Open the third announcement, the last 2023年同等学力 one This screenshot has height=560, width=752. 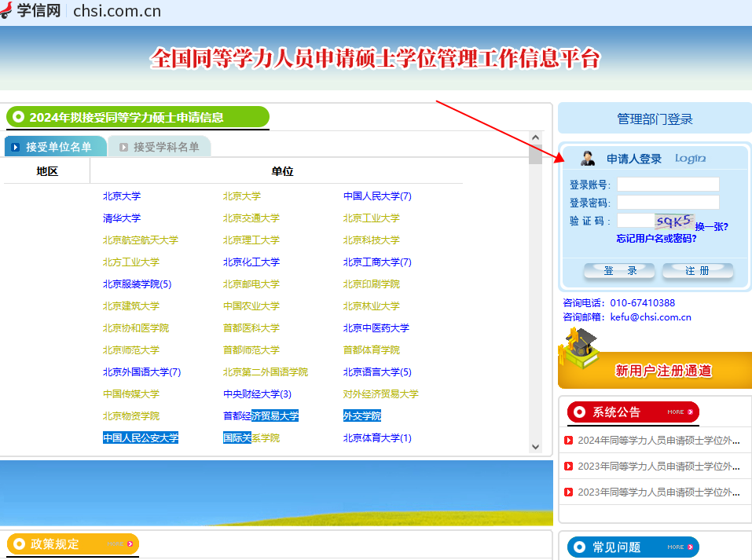[658, 492]
